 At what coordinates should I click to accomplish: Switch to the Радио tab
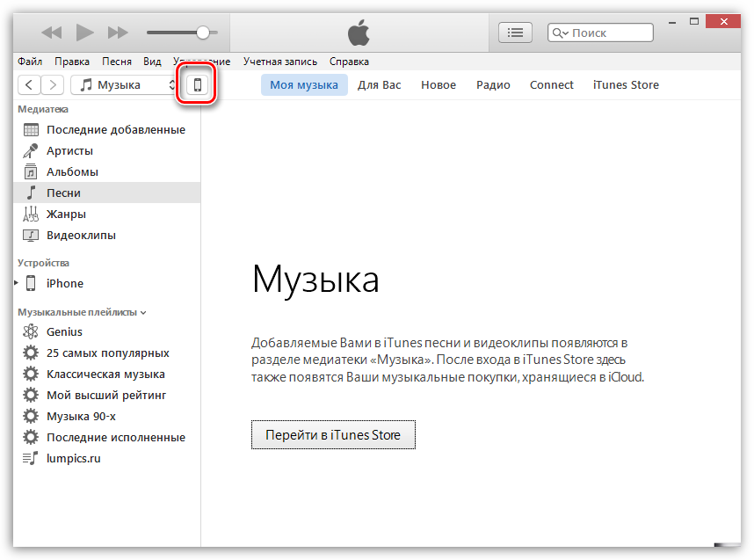[x=493, y=84]
